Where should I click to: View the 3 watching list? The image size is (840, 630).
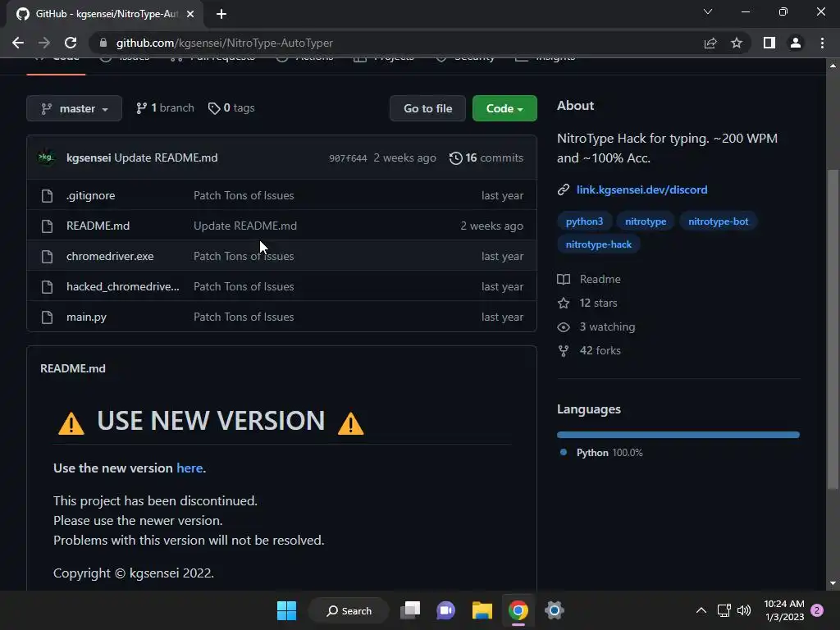pyautogui.click(x=596, y=326)
